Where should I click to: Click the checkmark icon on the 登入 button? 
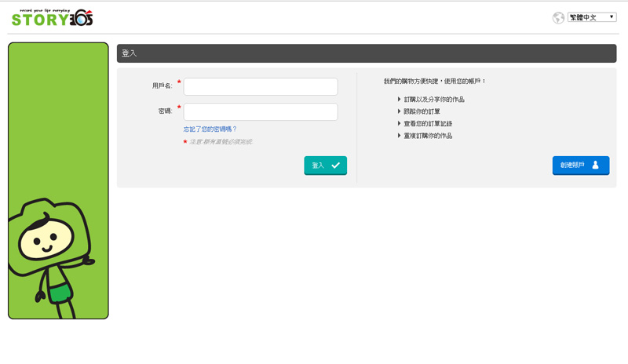[336, 166]
